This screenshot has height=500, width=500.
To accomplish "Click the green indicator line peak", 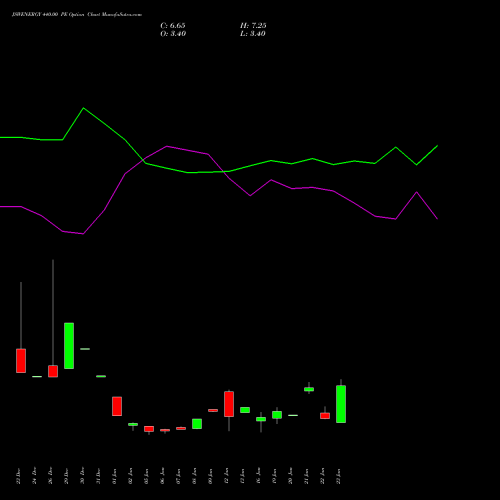I will (x=83, y=108).
